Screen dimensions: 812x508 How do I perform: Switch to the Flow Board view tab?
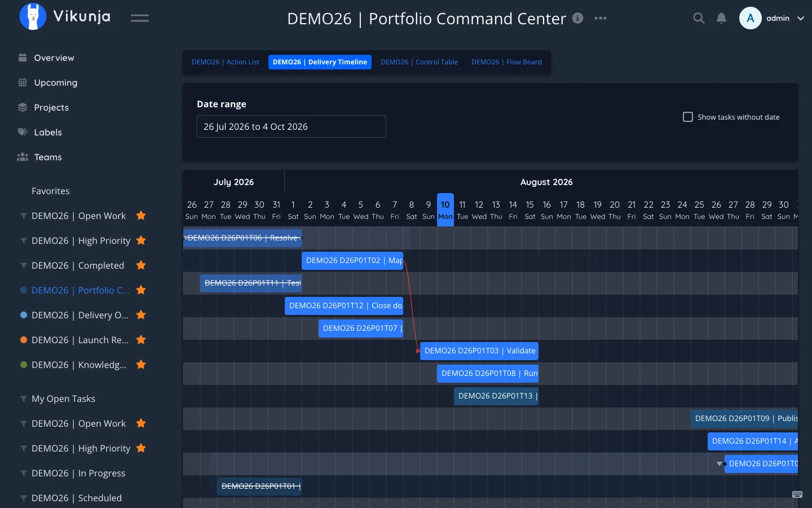coord(506,62)
